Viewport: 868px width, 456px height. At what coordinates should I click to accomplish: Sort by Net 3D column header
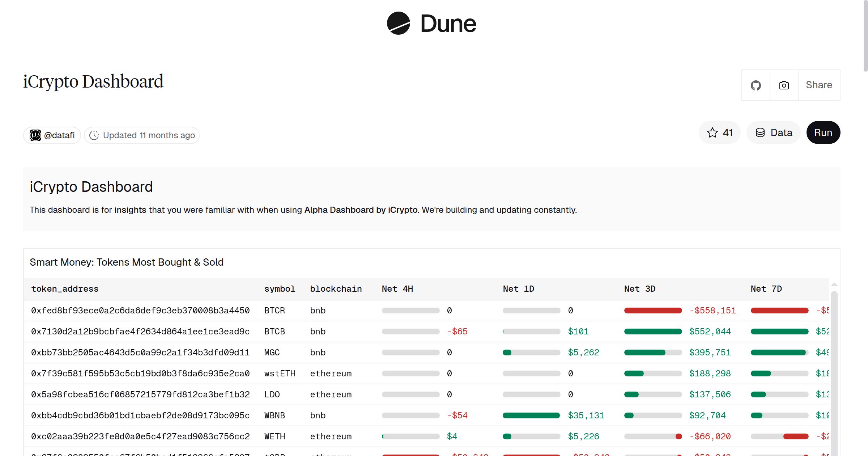[x=639, y=289]
